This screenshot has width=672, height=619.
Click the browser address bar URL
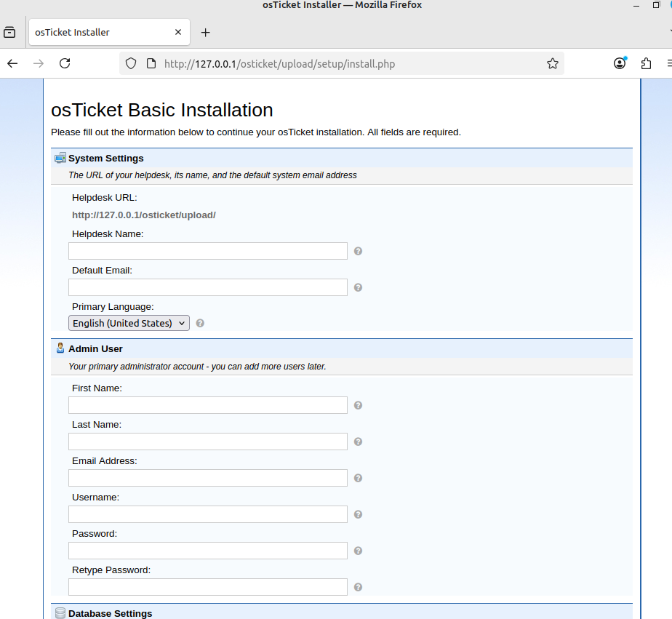(x=279, y=64)
